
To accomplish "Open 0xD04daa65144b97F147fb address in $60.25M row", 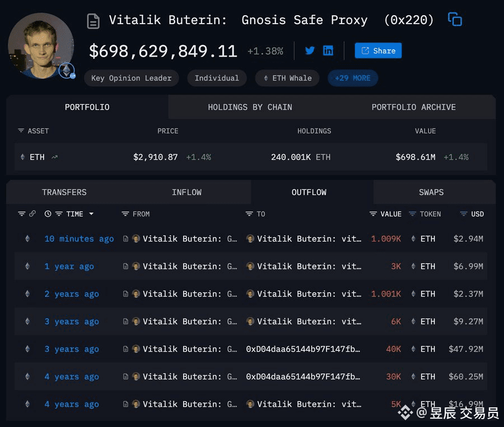I will tap(303, 377).
